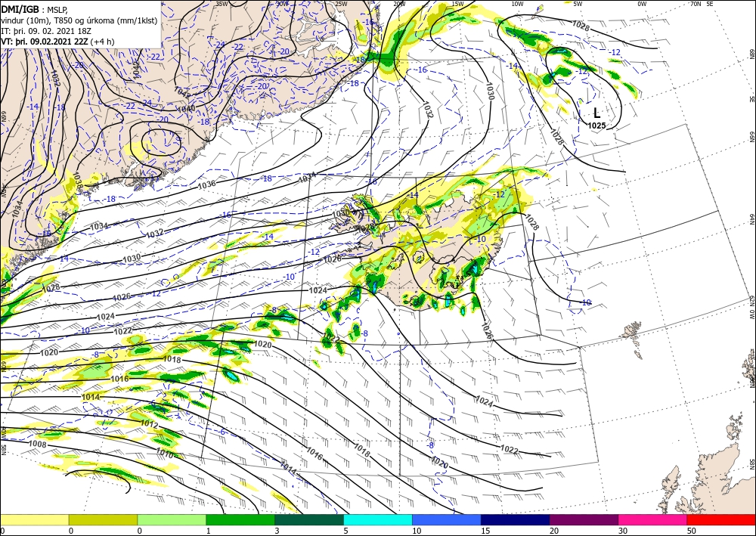Click the '25W' longitude label

coord(341,4)
